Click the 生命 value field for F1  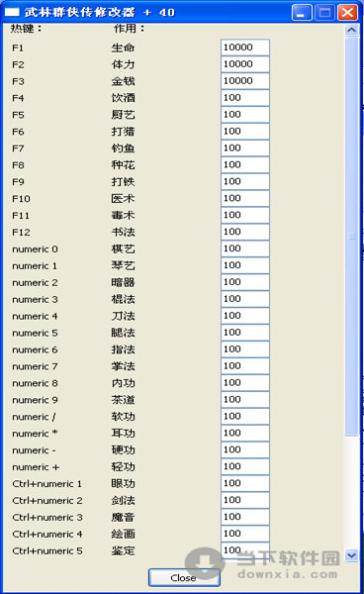[245, 48]
